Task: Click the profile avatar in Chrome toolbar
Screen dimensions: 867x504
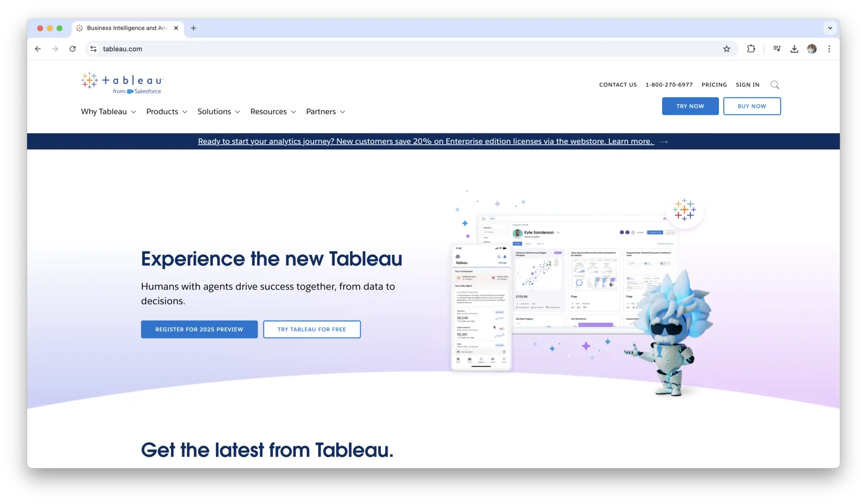Action: tap(812, 49)
